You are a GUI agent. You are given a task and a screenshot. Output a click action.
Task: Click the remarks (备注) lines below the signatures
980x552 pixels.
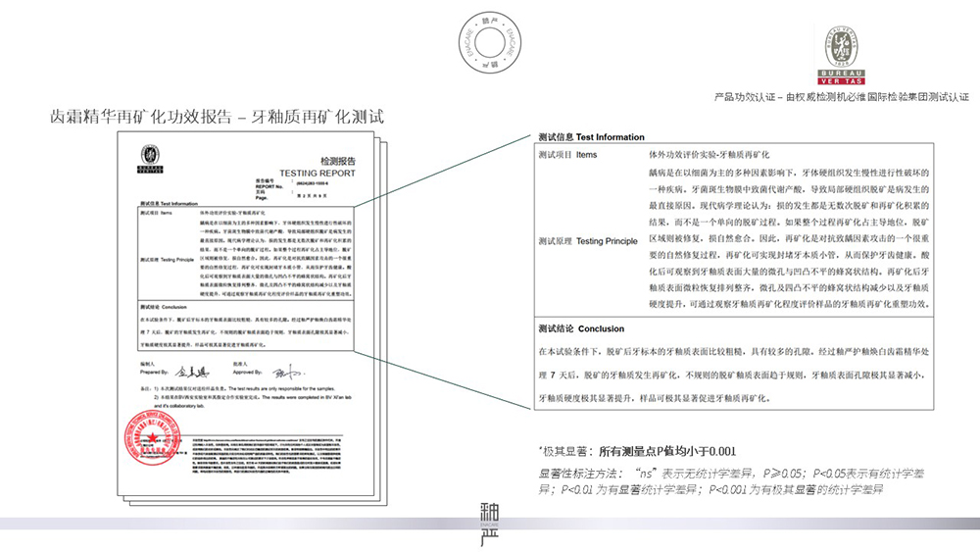(246, 397)
